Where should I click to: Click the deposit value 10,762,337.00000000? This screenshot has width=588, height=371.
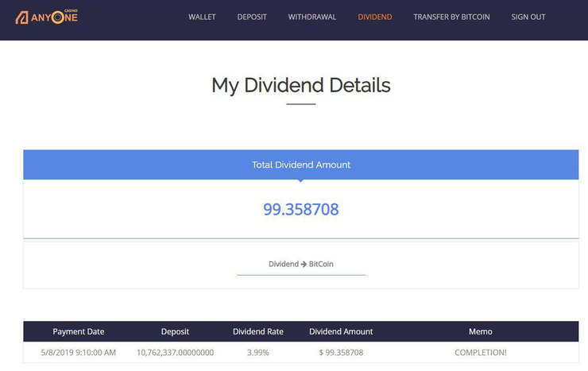[175, 353]
